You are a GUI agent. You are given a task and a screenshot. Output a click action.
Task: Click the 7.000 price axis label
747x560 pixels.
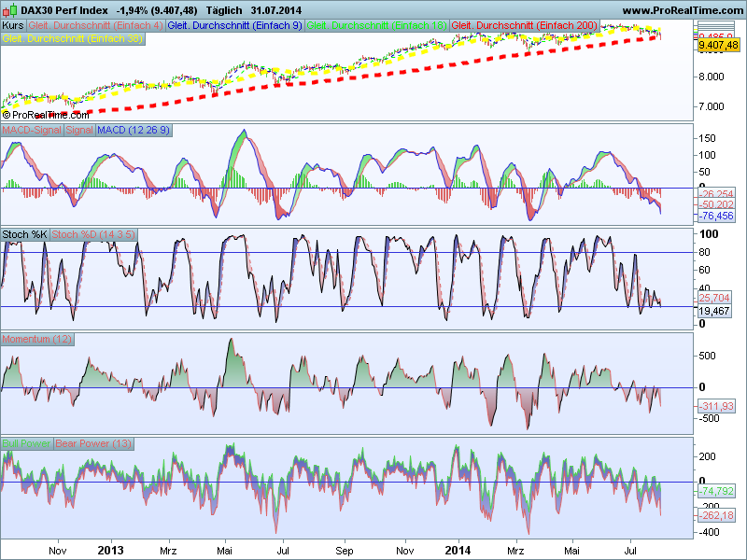pyautogui.click(x=712, y=106)
